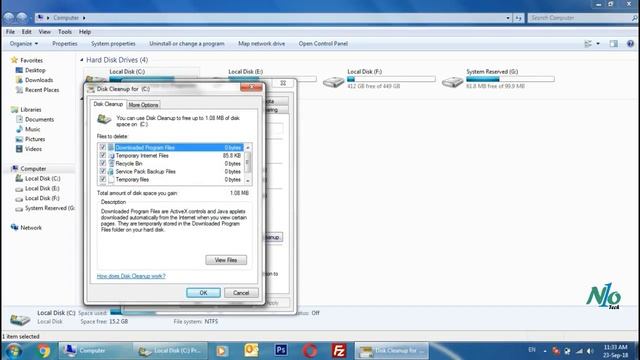This screenshot has width=640, height=360.
Task: Click scroll up arrow in files list
Action: click(x=248, y=147)
